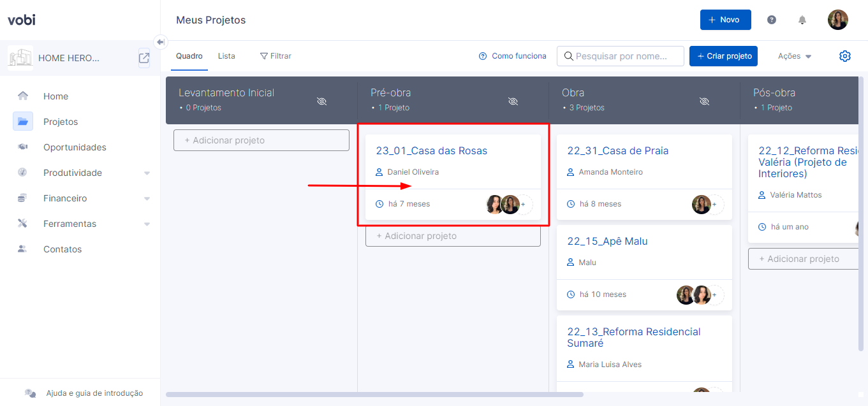
Task: Go to Home in sidebar
Action: [x=55, y=96]
